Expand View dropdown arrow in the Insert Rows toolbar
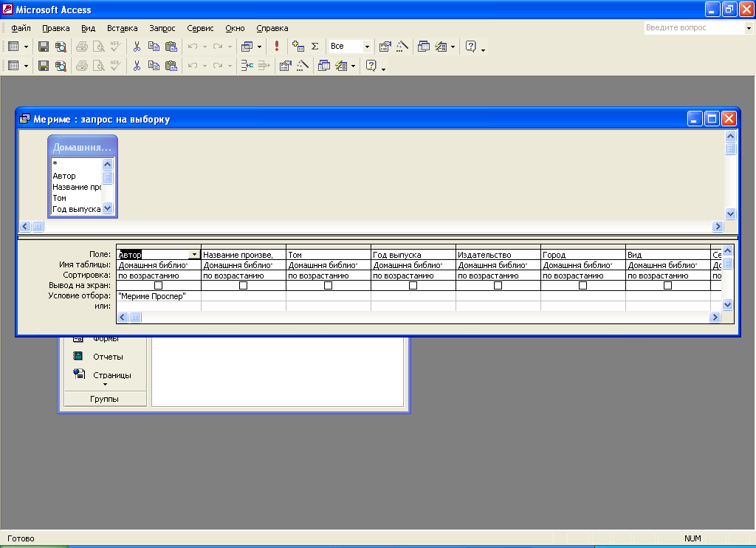Viewport: 756px width, 548px height. [x=26, y=66]
